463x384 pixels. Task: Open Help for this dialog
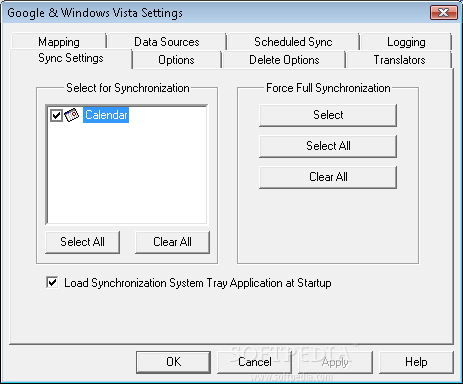point(416,362)
